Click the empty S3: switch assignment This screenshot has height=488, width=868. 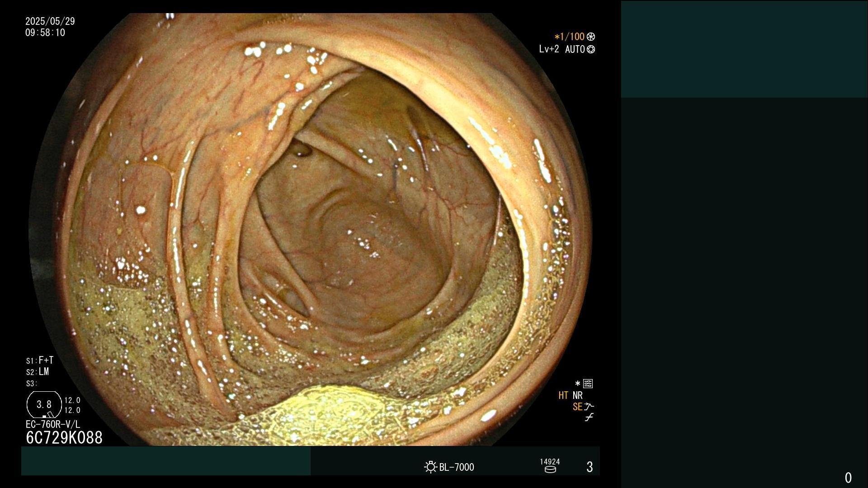(32, 384)
